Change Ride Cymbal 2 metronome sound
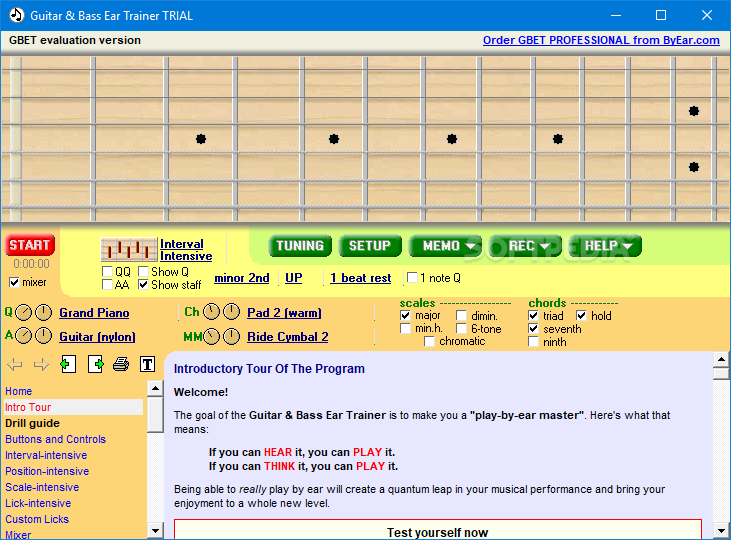This screenshot has width=731, height=540. (x=288, y=337)
